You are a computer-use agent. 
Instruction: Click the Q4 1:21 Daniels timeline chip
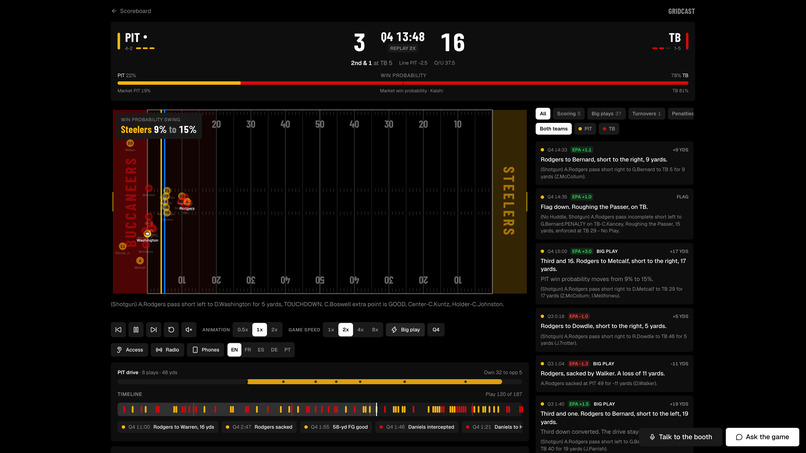493,427
